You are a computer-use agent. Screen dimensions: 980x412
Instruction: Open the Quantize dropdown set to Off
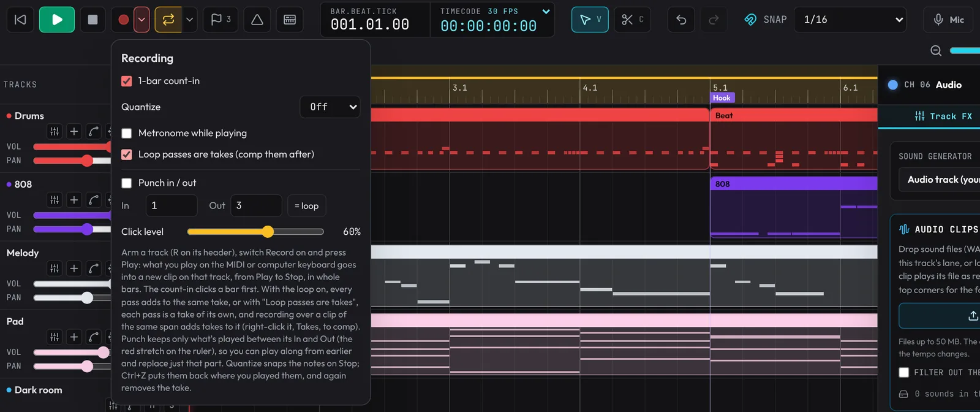[x=330, y=107]
